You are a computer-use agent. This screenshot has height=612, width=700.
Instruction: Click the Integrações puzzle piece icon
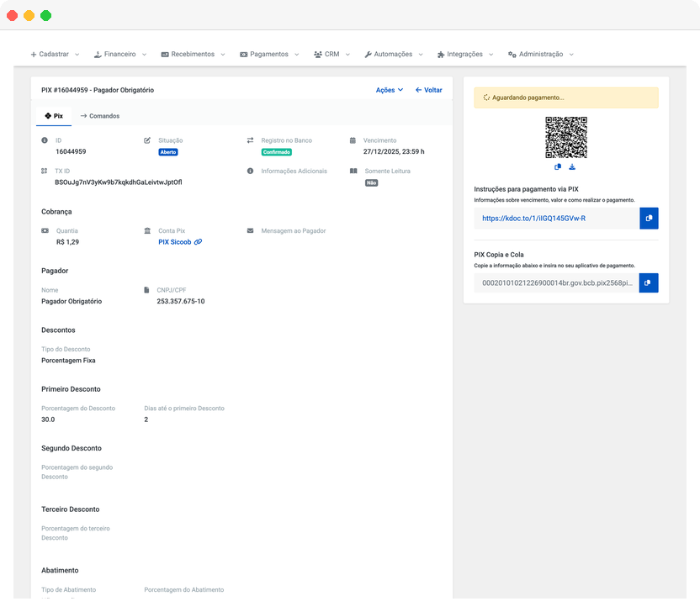440,55
